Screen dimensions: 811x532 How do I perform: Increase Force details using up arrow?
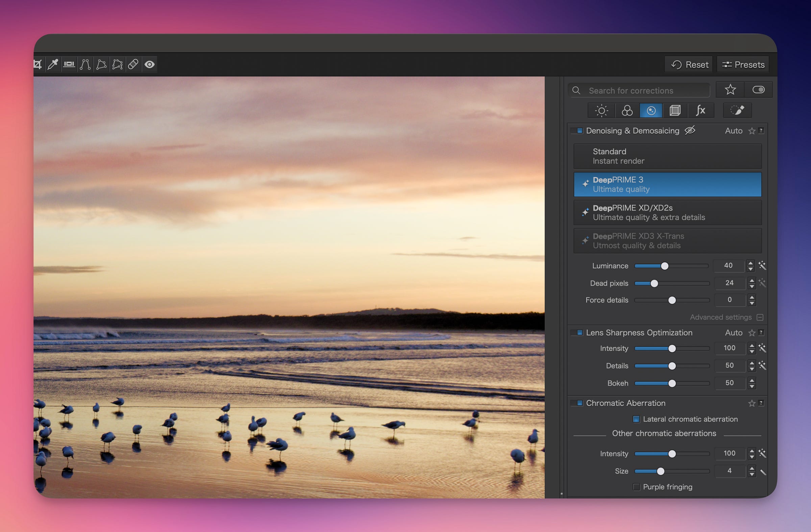click(x=752, y=297)
